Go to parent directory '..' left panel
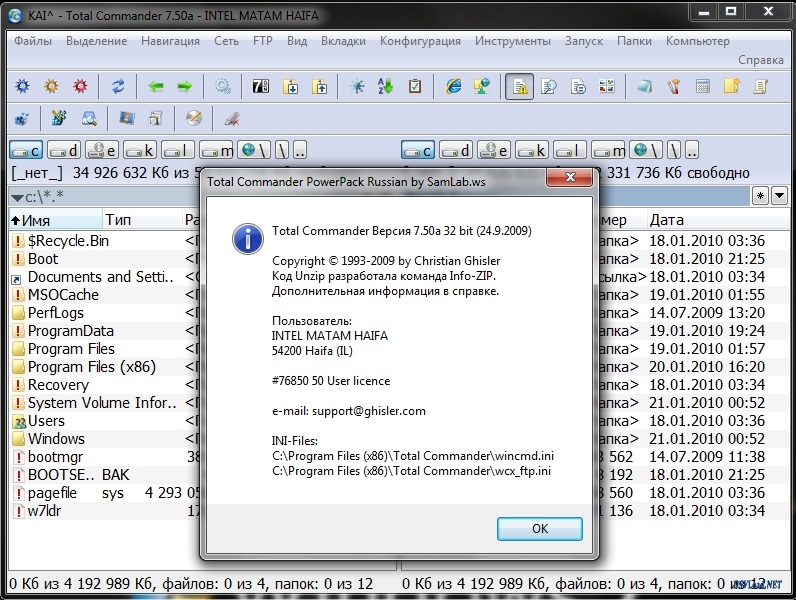The image size is (796, 600). click(300, 150)
